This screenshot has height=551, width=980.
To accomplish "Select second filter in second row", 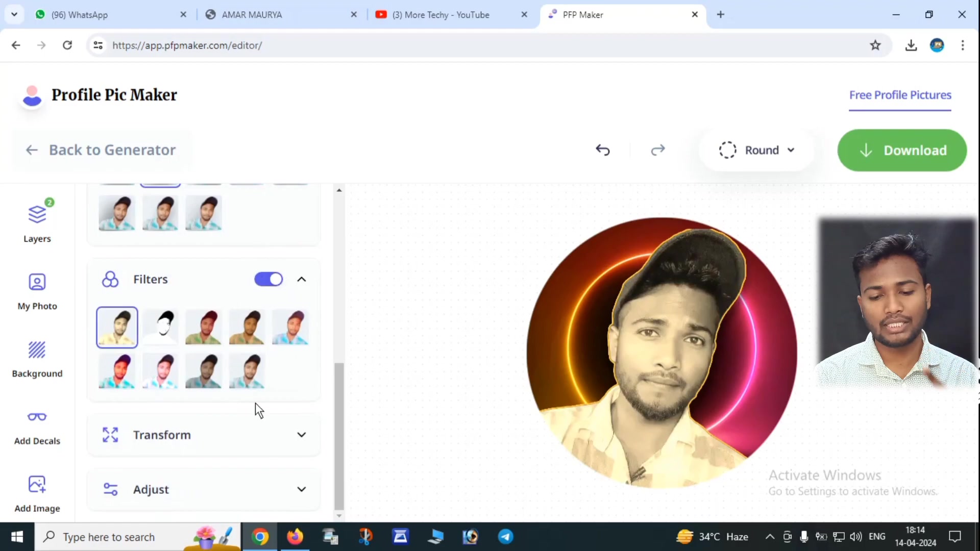I will click(x=160, y=371).
